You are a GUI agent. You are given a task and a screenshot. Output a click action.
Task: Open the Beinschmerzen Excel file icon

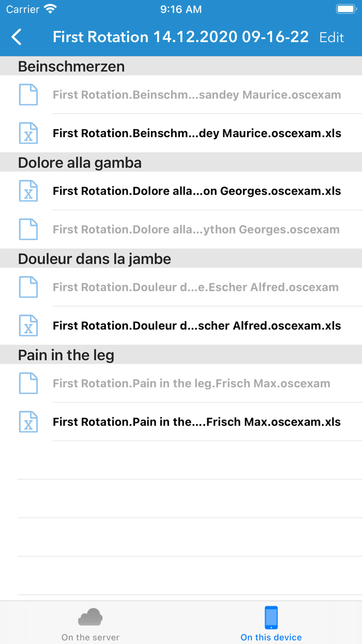point(28,133)
